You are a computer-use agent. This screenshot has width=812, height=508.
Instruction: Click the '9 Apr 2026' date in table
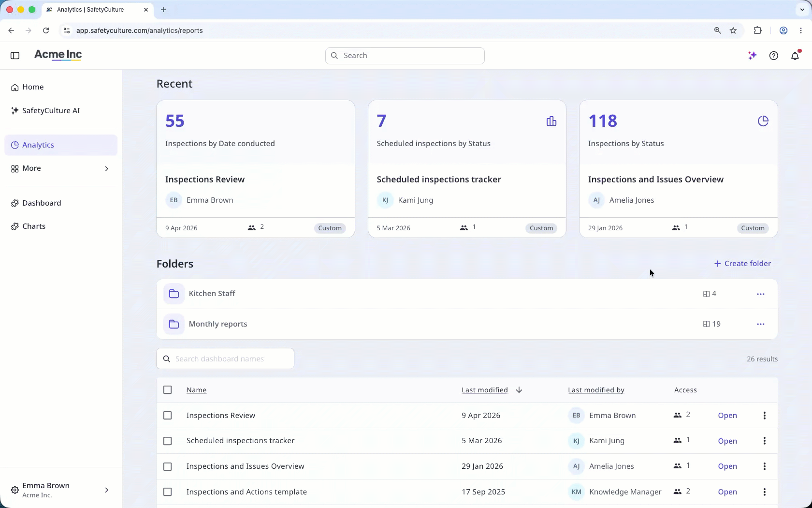click(481, 416)
